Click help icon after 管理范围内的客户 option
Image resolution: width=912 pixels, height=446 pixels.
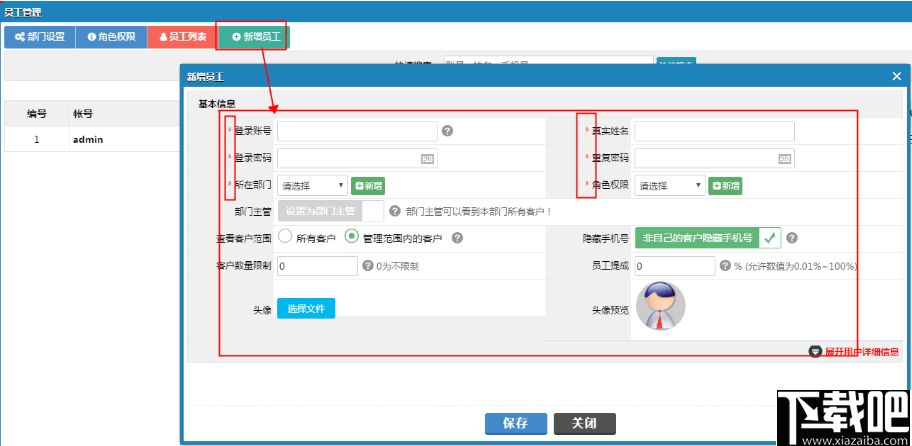(x=457, y=238)
